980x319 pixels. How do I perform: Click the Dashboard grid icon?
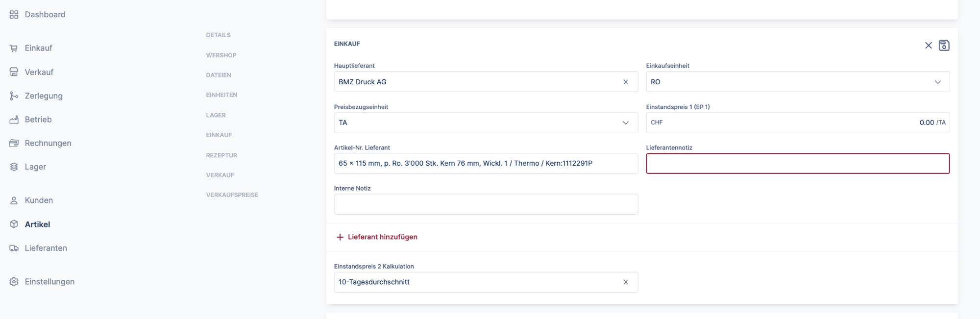14,15
